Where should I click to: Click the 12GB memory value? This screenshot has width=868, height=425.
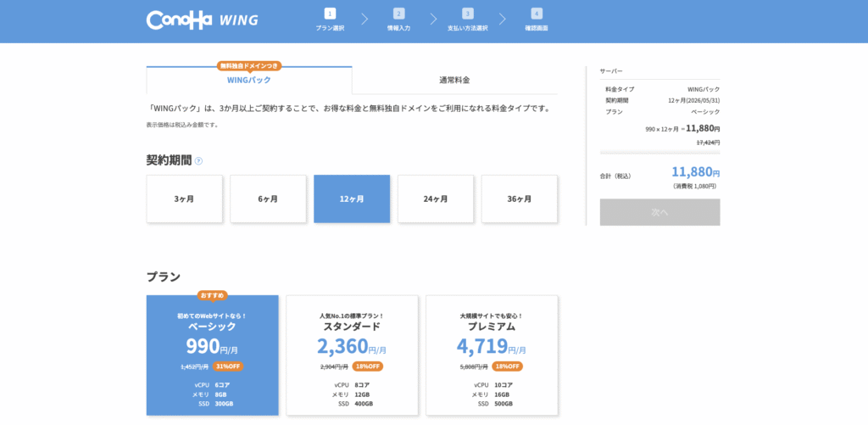point(362,394)
